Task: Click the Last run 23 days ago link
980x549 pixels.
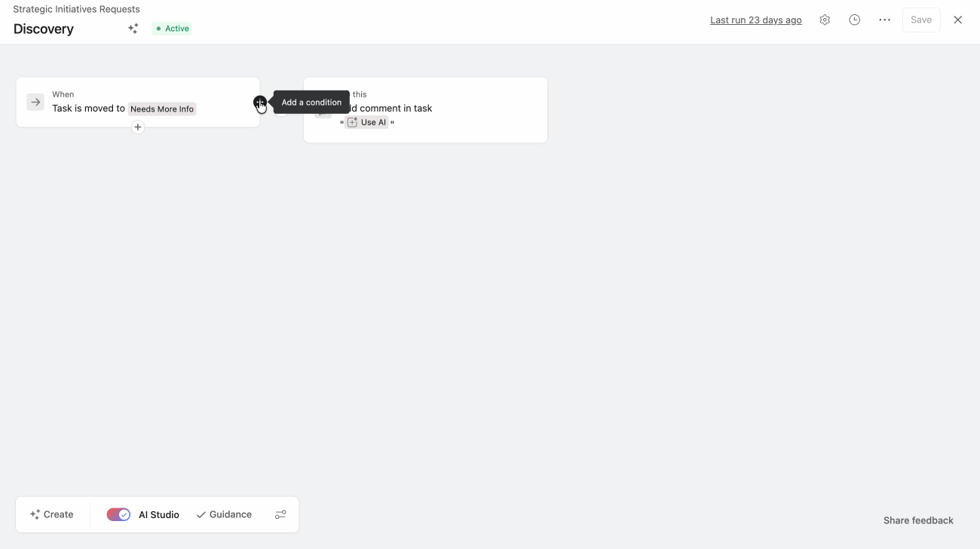Action: tap(756, 20)
